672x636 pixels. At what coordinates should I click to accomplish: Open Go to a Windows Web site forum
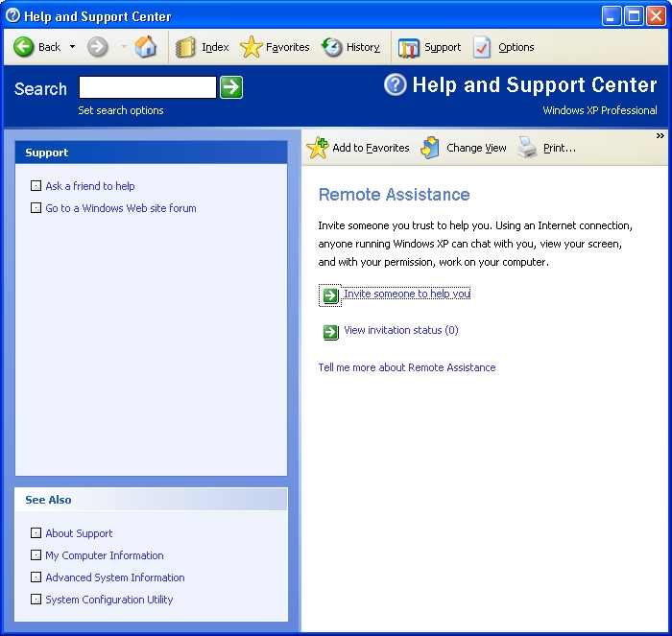[121, 208]
